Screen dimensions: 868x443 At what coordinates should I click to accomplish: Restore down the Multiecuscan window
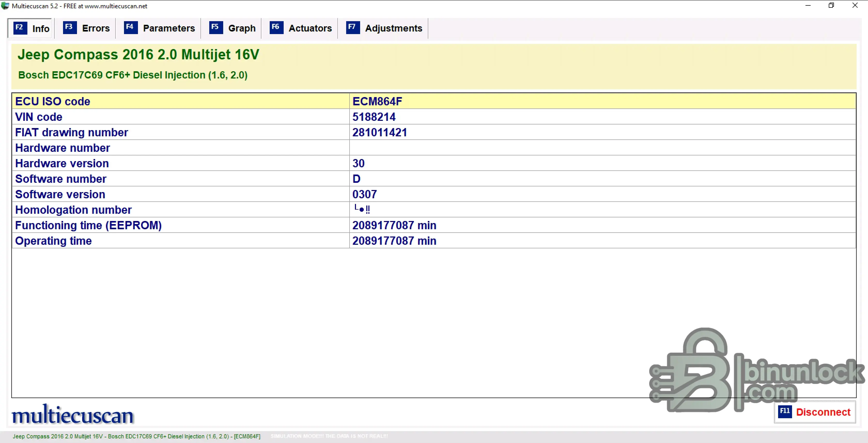click(831, 6)
